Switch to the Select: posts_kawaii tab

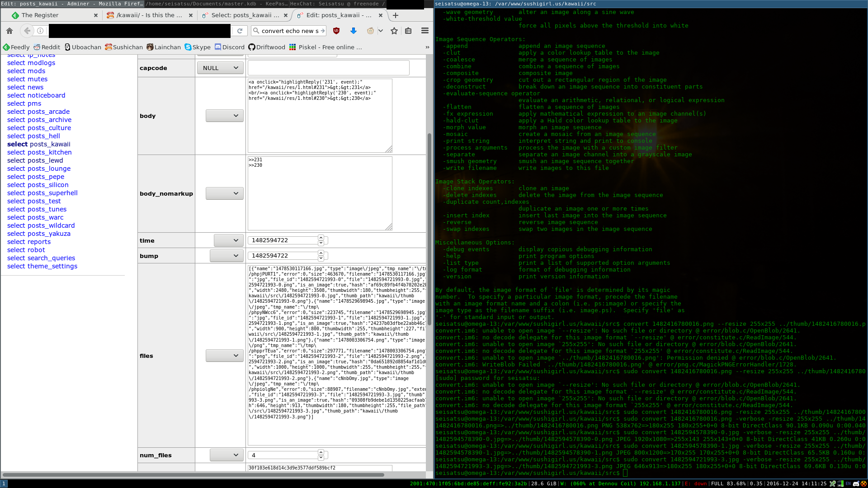(245, 15)
